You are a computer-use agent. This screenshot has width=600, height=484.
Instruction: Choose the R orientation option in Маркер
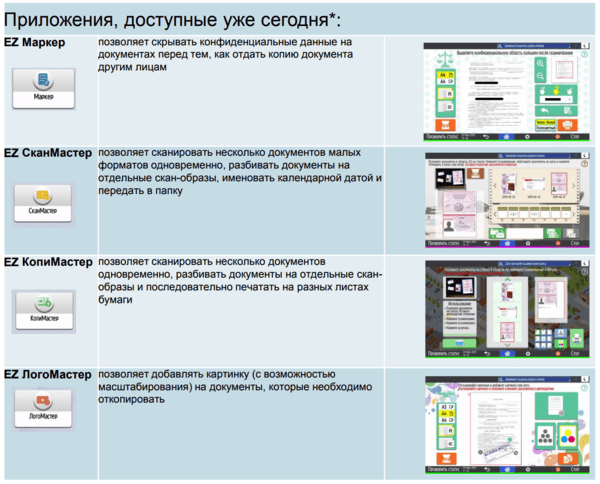point(446,93)
